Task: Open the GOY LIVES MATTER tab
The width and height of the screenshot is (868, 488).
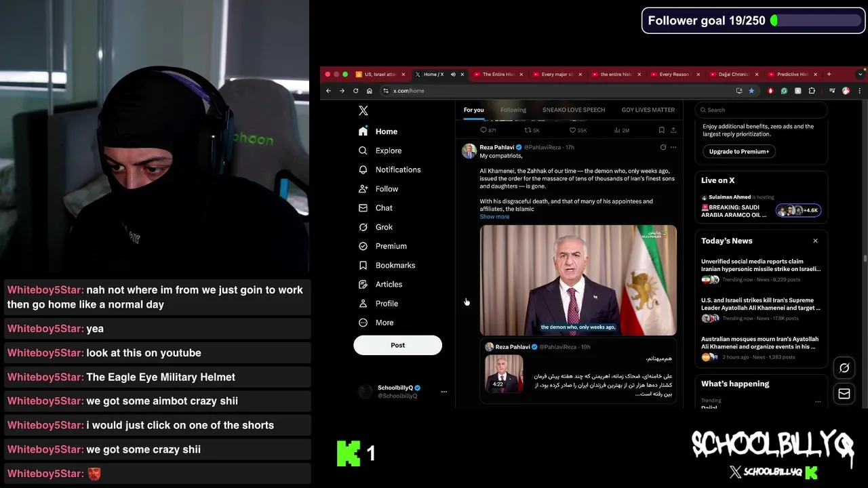Action: pyautogui.click(x=648, y=110)
